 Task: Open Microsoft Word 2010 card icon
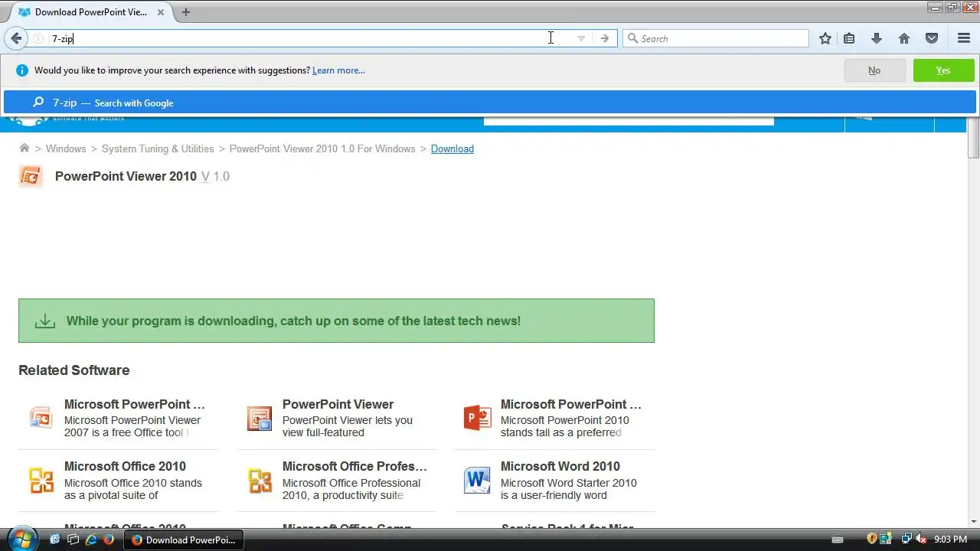pyautogui.click(x=478, y=481)
